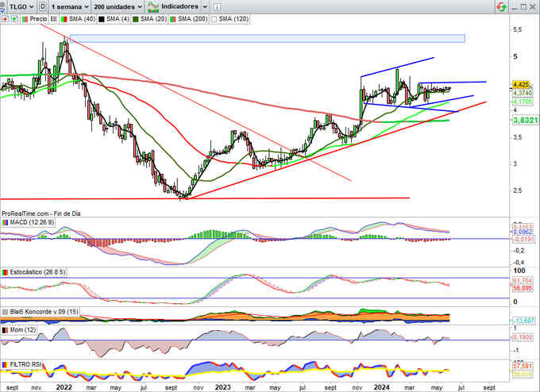Open the TLGO ticker dropdown
Screen dimensions: 540x392
tap(21, 6)
